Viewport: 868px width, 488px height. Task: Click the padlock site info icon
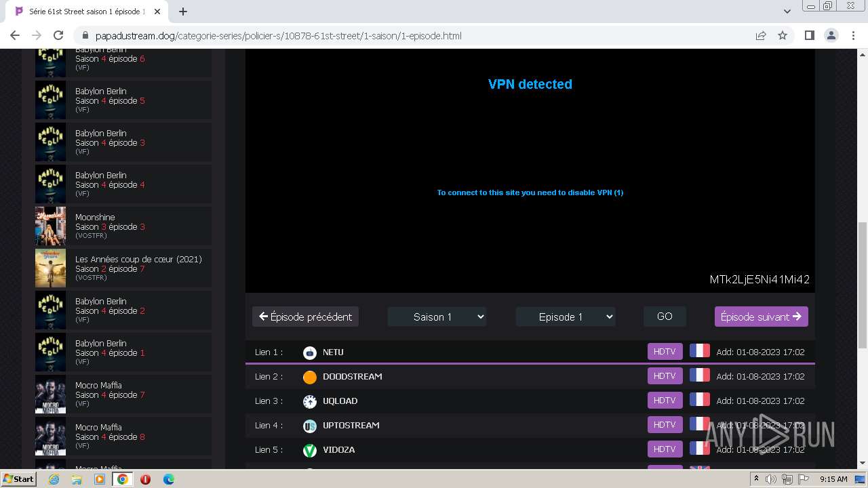coord(85,36)
